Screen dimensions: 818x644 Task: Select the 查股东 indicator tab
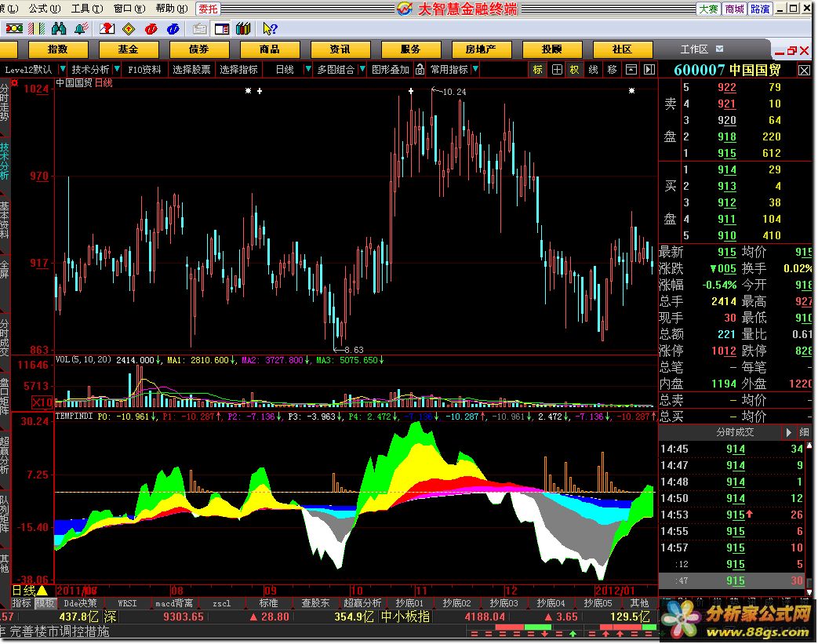tap(315, 603)
